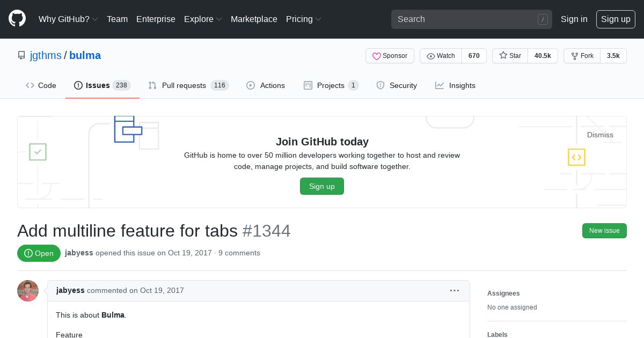Expand the Pricing dropdown
The image size is (644, 338).
pyautogui.click(x=304, y=19)
